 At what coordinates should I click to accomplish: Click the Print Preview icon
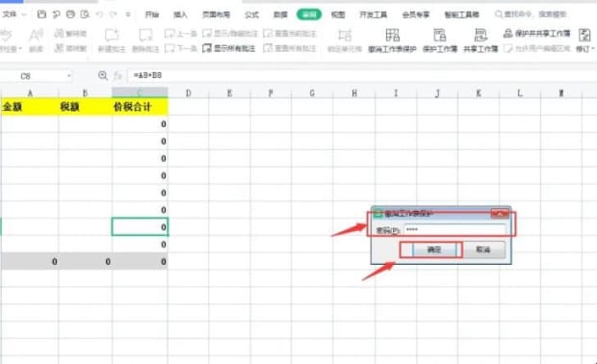tap(85, 14)
